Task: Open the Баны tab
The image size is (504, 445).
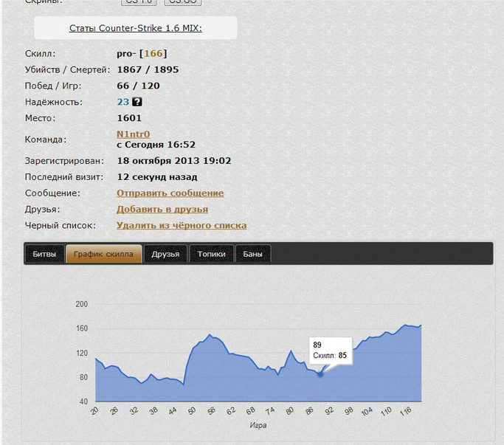Action: click(252, 254)
